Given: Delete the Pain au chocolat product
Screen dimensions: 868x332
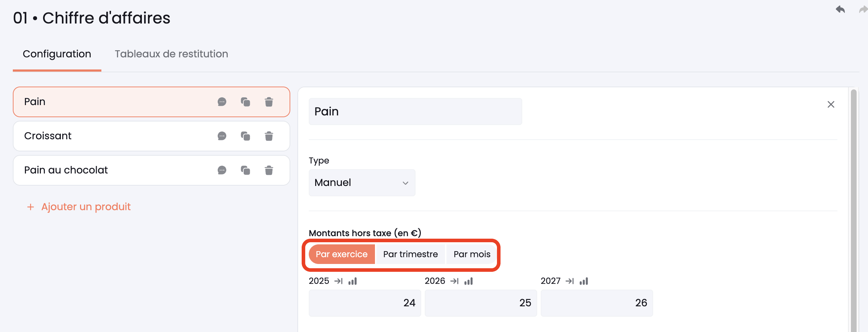Looking at the screenshot, I should (269, 170).
